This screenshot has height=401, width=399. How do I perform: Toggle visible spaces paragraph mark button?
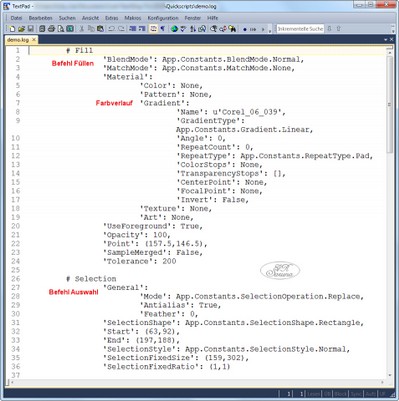163,29
